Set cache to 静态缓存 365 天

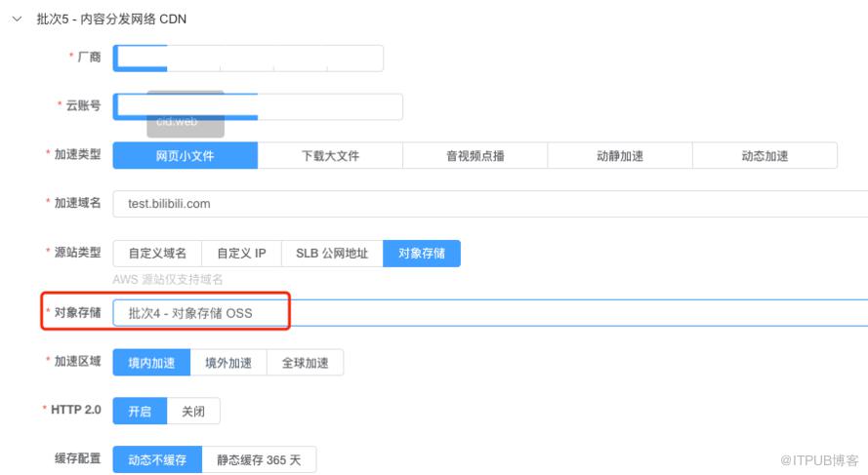pos(259,460)
